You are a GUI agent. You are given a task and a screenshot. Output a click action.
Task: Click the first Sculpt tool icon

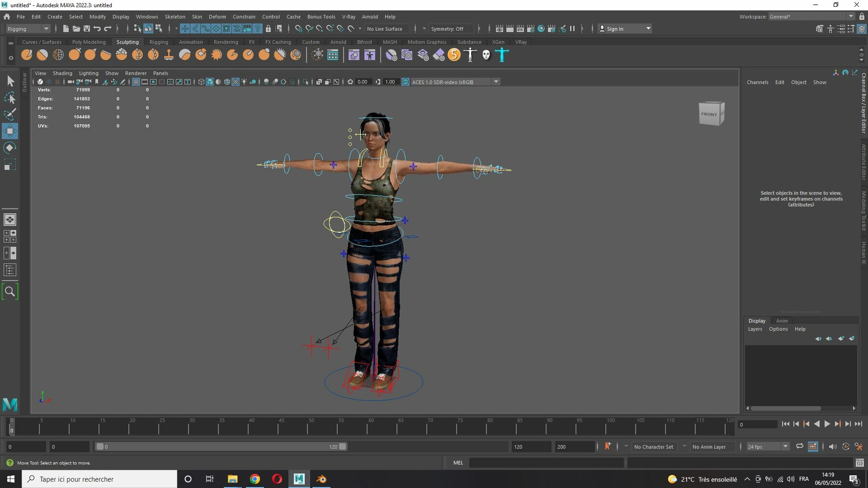27,55
